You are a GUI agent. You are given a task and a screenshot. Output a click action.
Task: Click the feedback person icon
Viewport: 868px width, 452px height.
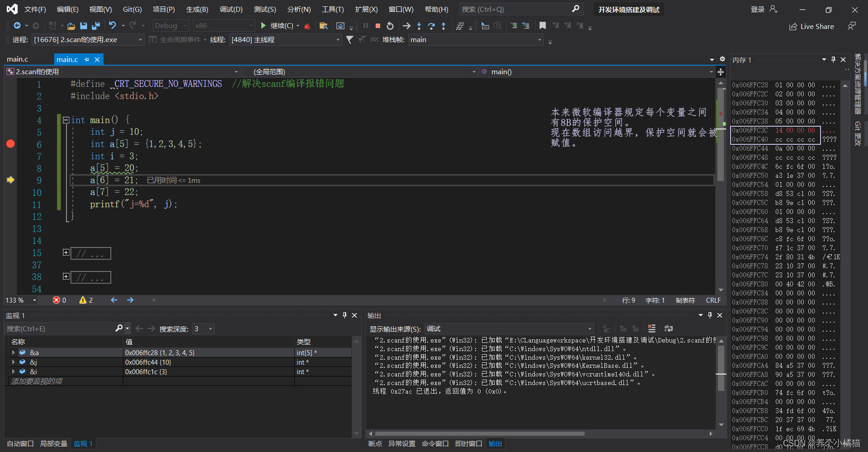852,26
